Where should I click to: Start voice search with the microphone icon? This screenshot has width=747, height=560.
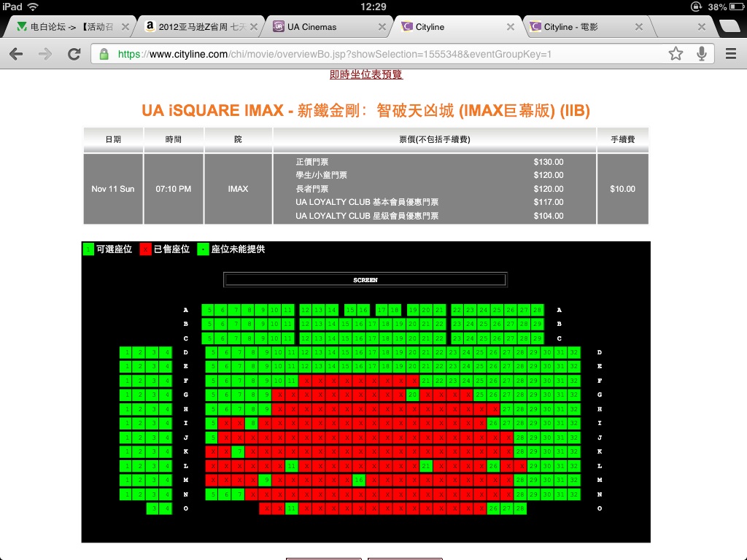(x=702, y=54)
